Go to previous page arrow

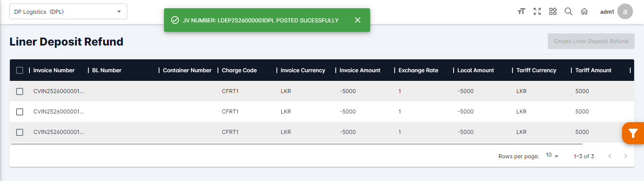[610, 156]
